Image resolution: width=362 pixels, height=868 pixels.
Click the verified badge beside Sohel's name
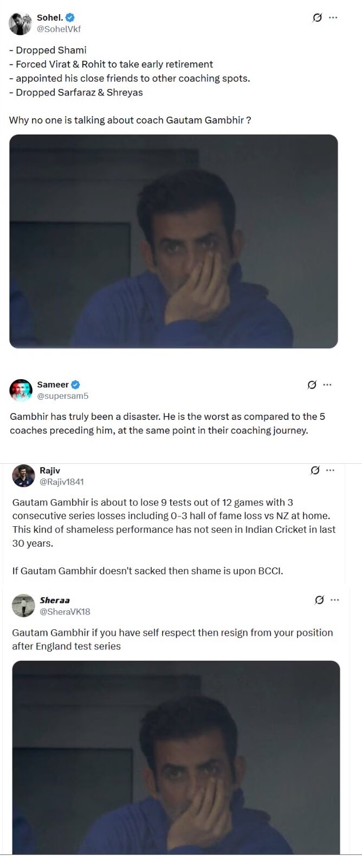coord(69,17)
